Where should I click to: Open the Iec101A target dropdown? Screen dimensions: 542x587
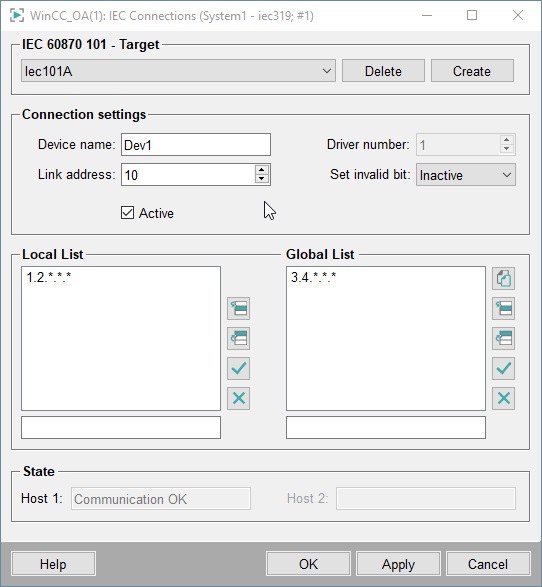(178, 71)
